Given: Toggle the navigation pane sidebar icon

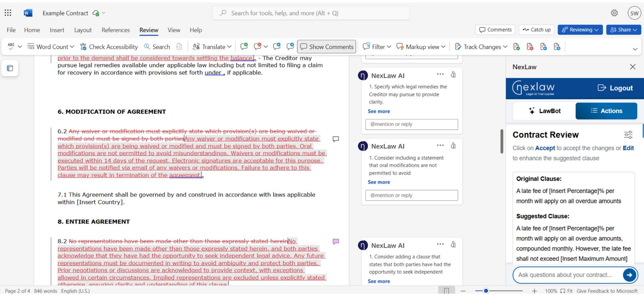Looking at the screenshot, I should tap(10, 68).
